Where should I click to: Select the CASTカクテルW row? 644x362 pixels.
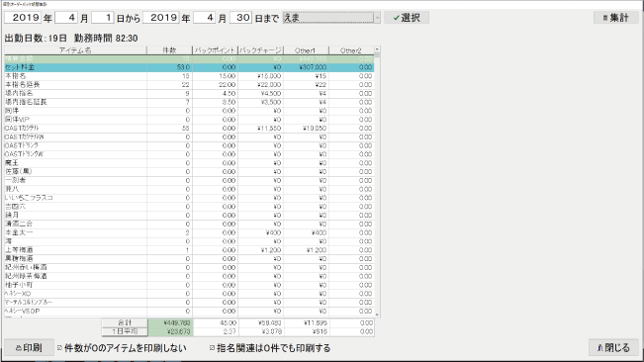[x=189, y=136]
